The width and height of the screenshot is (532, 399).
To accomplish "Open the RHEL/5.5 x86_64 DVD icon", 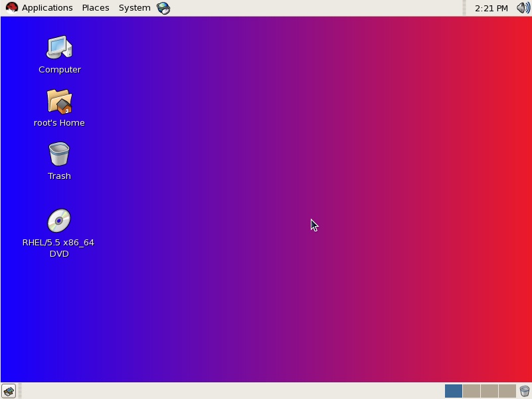I will 59,221.
